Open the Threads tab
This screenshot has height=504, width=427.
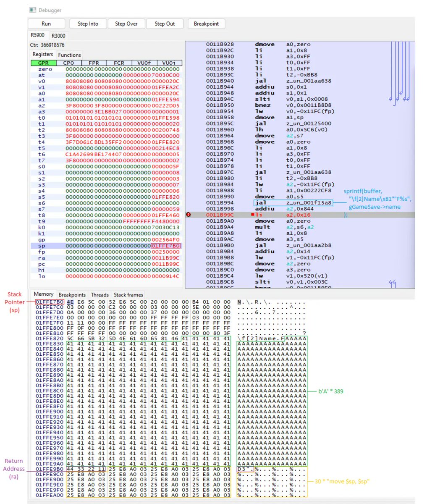(x=100, y=295)
